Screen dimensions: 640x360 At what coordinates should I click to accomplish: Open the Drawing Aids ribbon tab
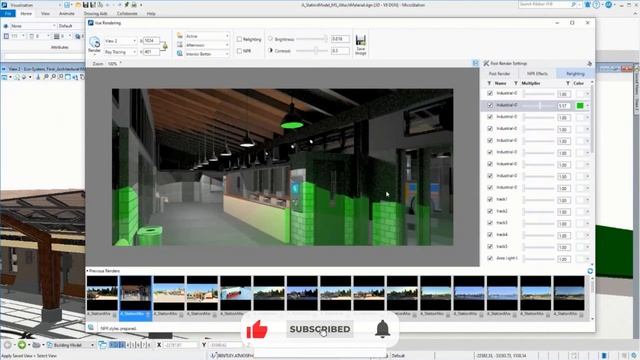[x=96, y=13]
